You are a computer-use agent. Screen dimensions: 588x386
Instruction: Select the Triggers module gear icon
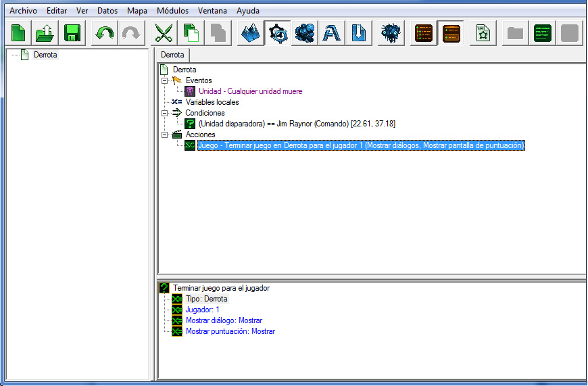pos(278,33)
